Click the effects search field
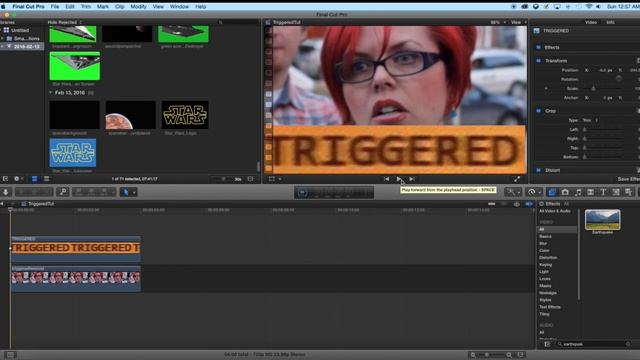Viewport: 640px width, 360px height. point(594,344)
